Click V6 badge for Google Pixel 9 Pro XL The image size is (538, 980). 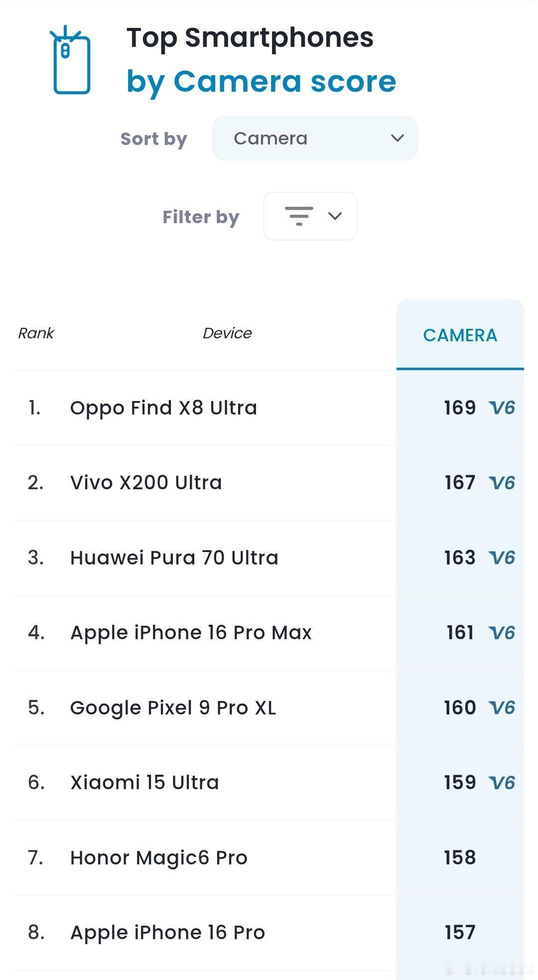tap(502, 708)
